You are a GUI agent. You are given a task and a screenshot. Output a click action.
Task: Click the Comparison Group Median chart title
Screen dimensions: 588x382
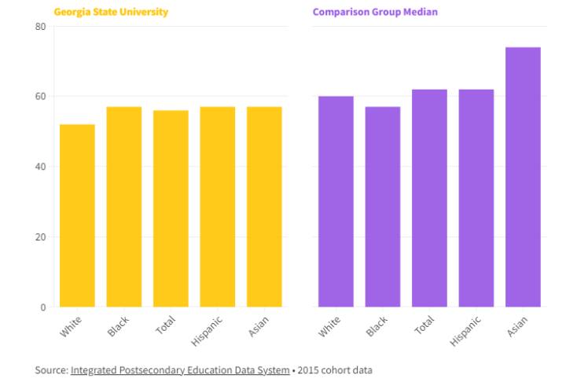(375, 13)
